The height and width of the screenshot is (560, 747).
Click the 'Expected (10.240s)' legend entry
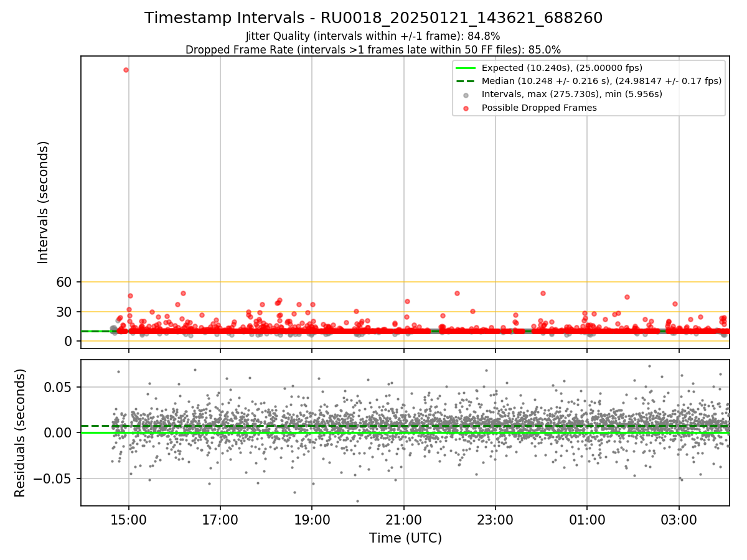562,68
